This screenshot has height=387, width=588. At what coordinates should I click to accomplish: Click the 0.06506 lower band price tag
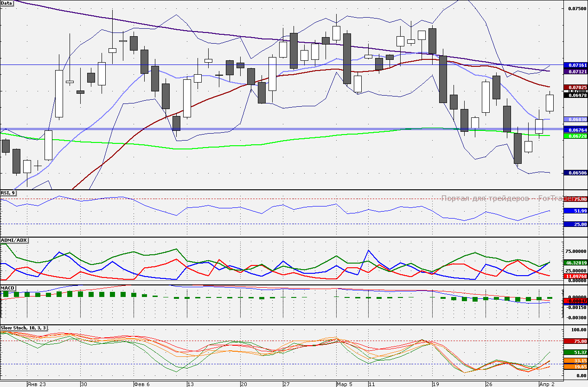tap(575, 173)
